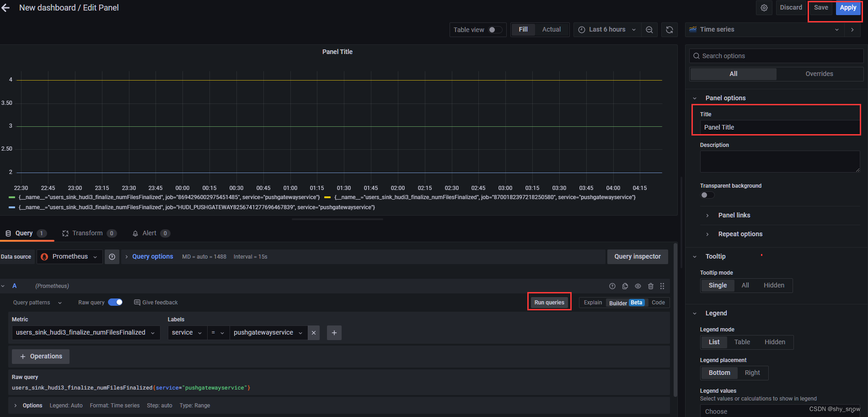
Task: Click the Prometheus data source icon
Action: (x=44, y=256)
